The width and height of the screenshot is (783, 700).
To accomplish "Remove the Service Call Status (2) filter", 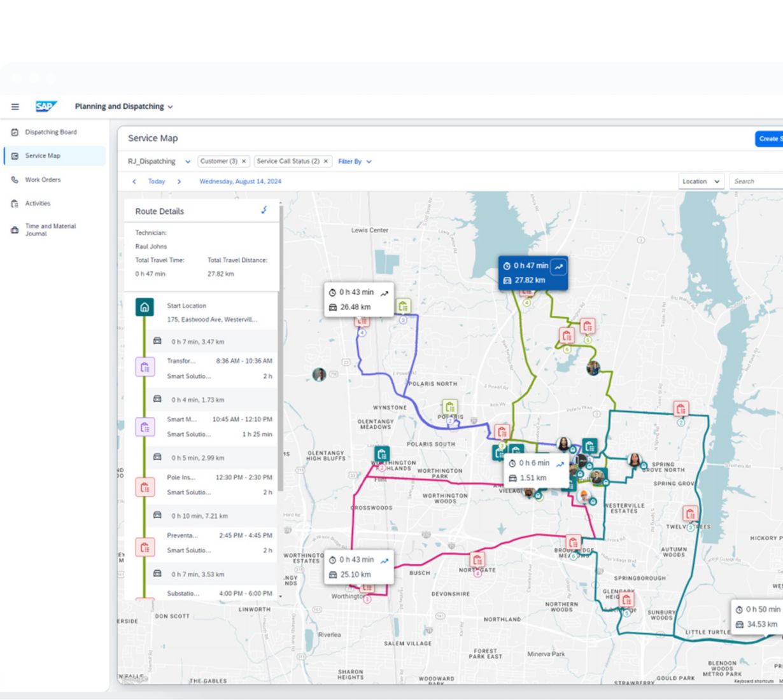I will pos(325,162).
